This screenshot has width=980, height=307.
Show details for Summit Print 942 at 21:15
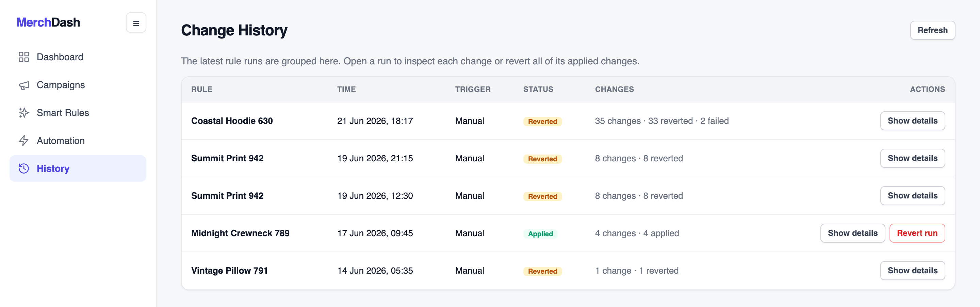click(912, 158)
